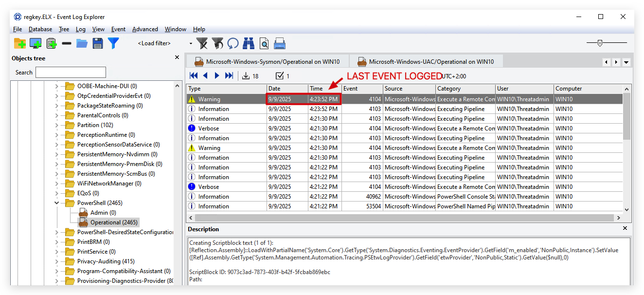
Task: Open the Database menu
Action: click(40, 29)
